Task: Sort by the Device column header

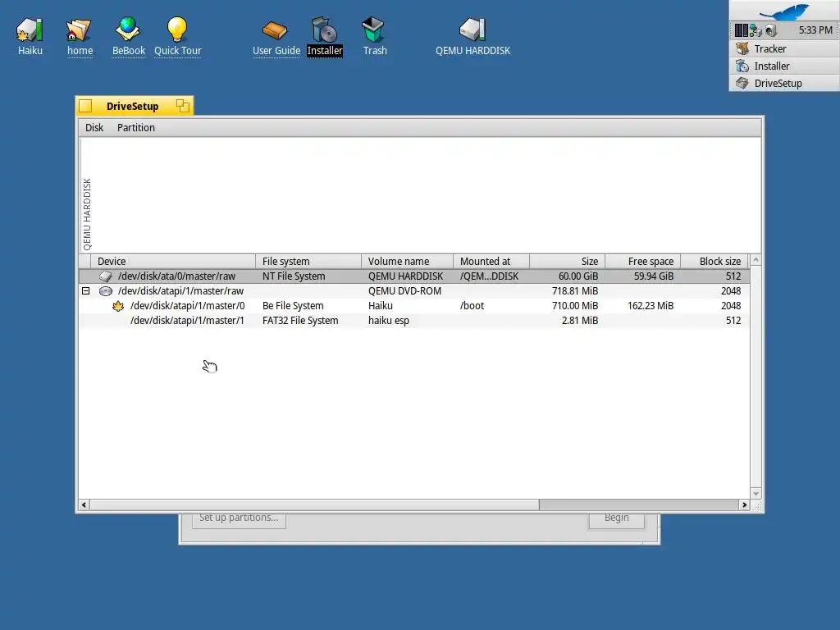Action: (x=172, y=262)
